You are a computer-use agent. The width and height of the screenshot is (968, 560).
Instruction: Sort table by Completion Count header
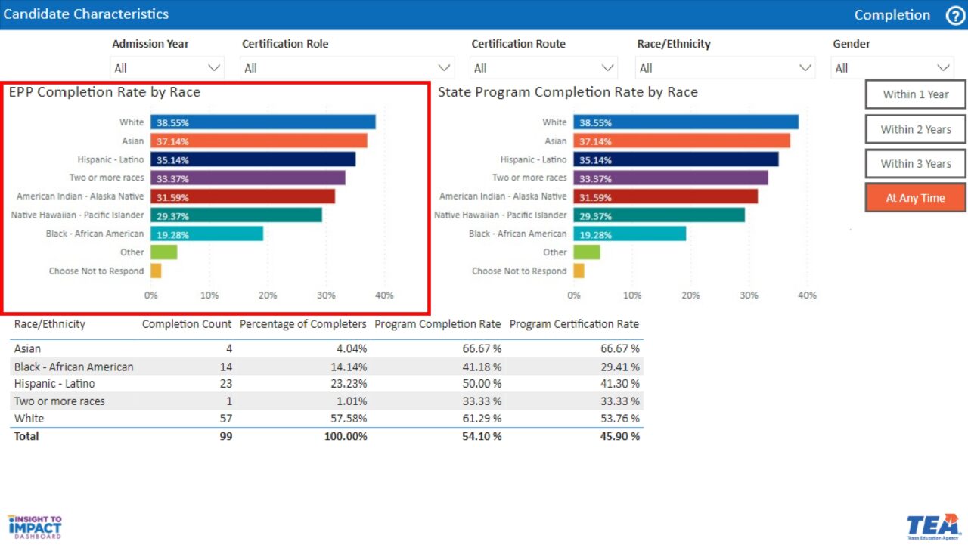click(187, 324)
